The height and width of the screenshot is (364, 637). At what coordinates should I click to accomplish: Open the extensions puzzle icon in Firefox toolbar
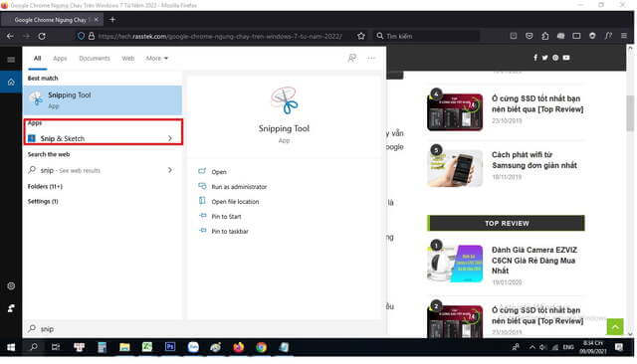pyautogui.click(x=545, y=36)
